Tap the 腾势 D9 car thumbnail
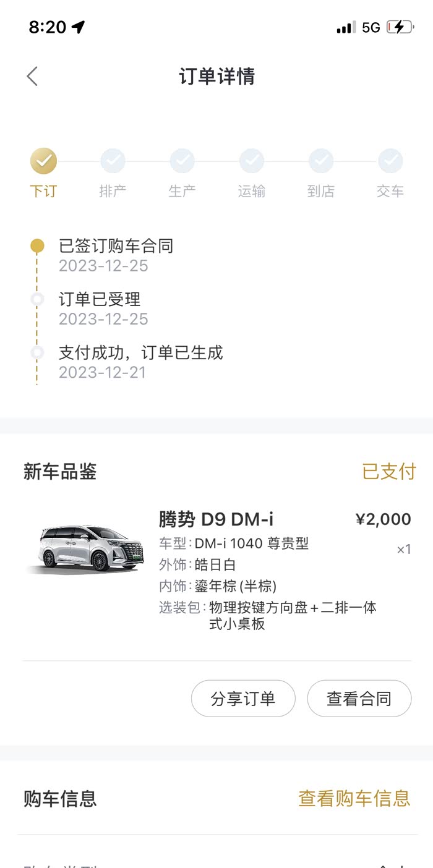This screenshot has width=433, height=868. click(85, 549)
